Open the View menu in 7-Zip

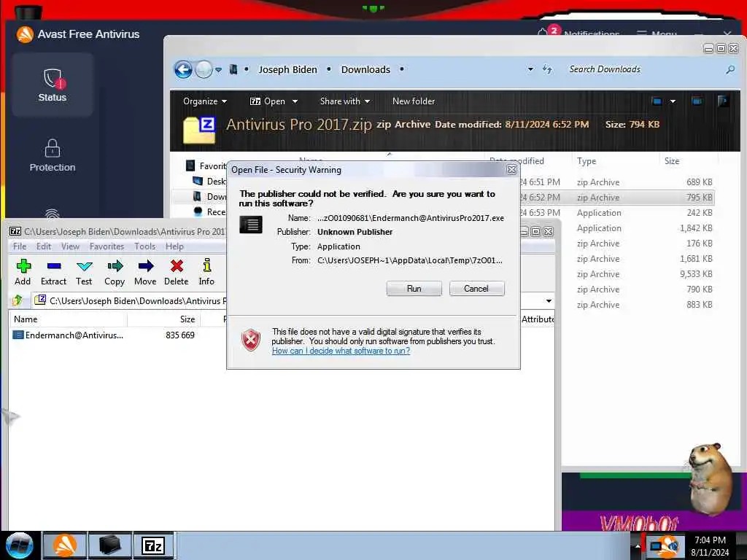(x=70, y=246)
